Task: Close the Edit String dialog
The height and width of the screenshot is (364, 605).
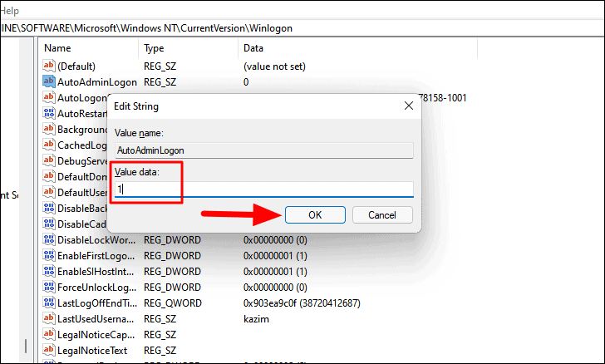Action: pyautogui.click(x=409, y=106)
